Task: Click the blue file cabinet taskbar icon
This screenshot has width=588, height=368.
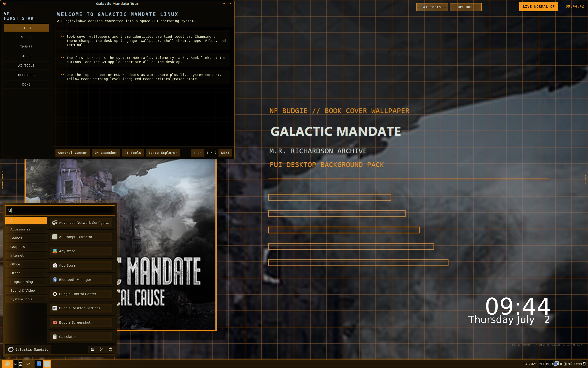Action: (x=39, y=364)
